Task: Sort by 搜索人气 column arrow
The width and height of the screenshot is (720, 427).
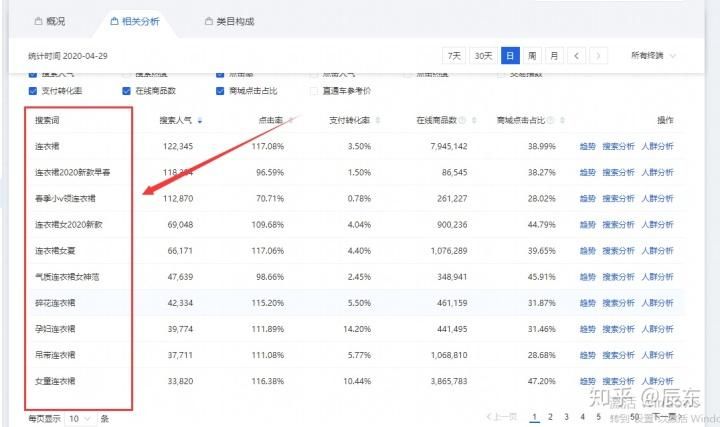Action: tap(200, 120)
